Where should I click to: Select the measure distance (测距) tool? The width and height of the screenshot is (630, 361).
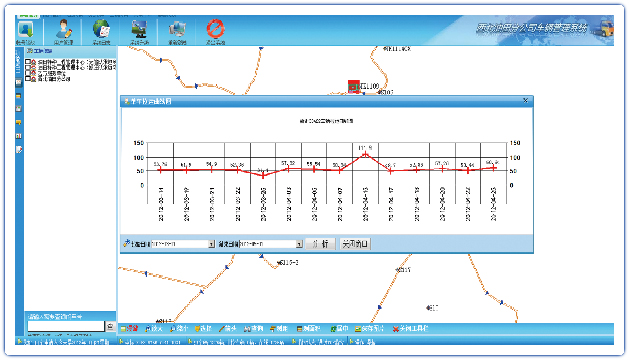click(279, 328)
